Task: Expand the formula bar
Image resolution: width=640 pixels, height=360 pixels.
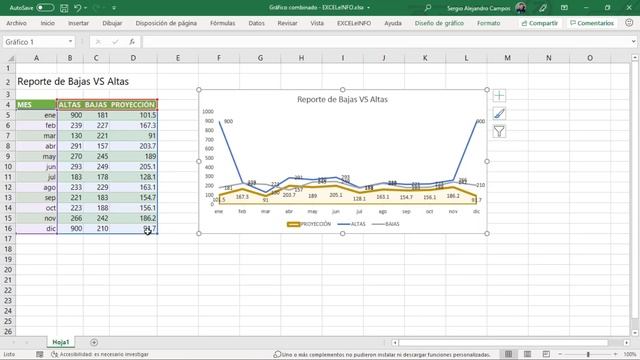Action: coord(633,42)
